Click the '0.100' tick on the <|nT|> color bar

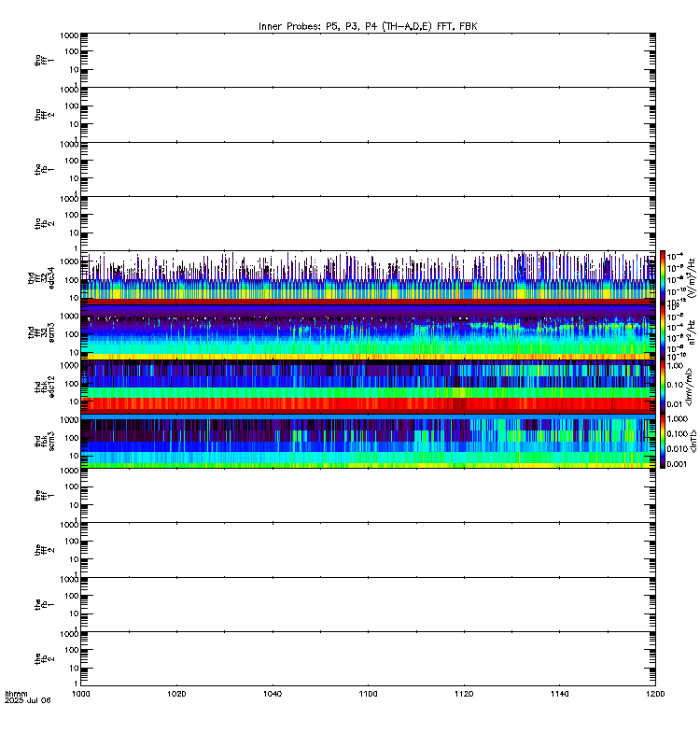point(678,434)
